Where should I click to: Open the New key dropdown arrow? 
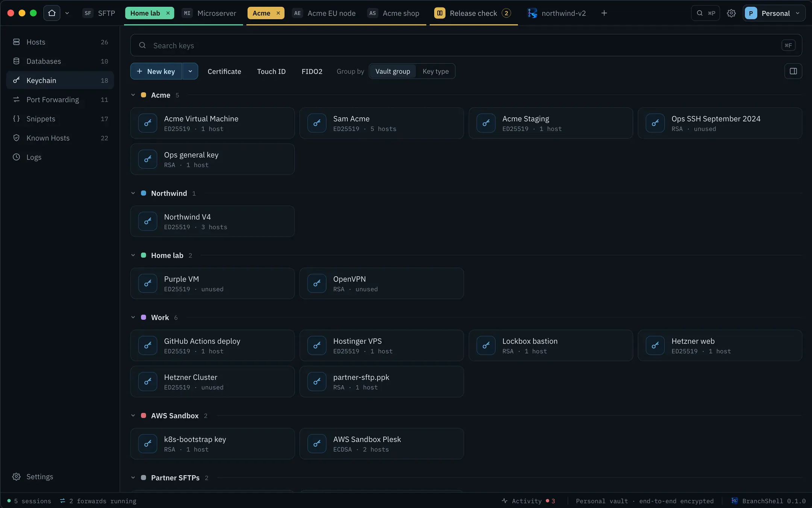[x=190, y=71]
